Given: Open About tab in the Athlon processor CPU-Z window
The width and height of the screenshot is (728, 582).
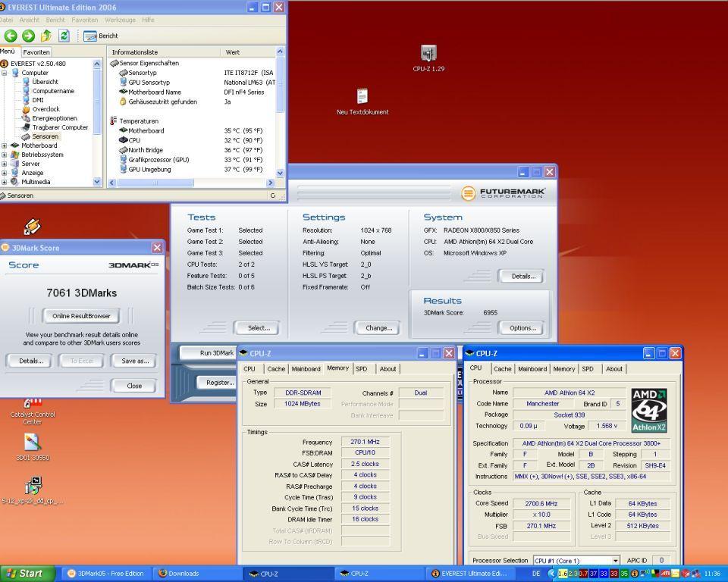Looking at the screenshot, I should [613, 369].
